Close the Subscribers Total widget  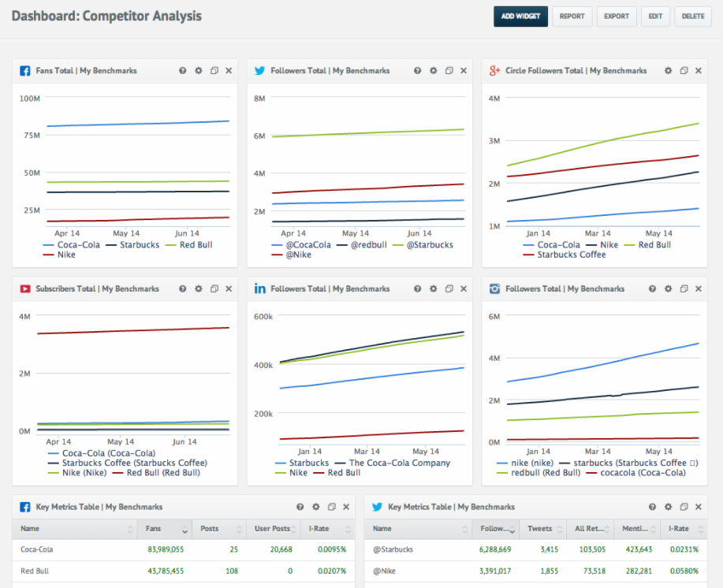tap(229, 288)
